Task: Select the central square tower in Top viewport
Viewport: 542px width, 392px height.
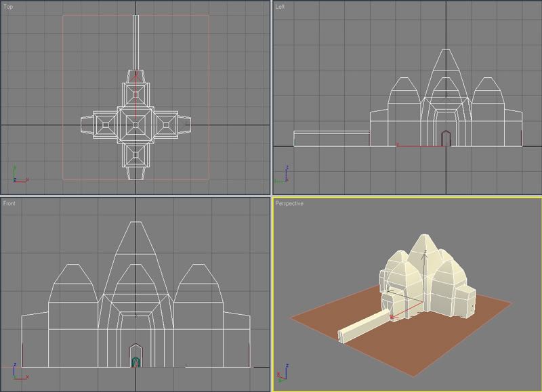Action: 136,124
